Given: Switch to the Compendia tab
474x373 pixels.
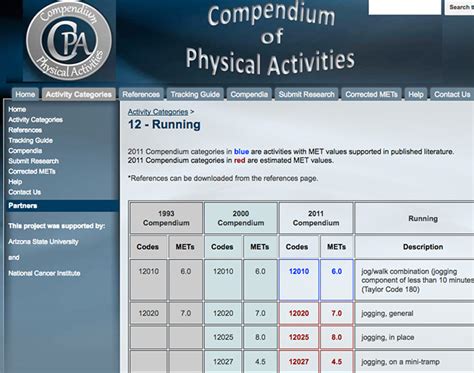Looking at the screenshot, I should pos(249,94).
